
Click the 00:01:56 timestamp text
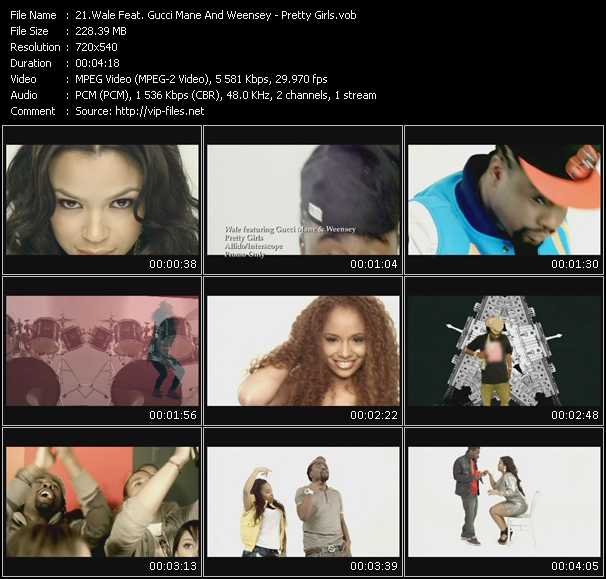173,416
